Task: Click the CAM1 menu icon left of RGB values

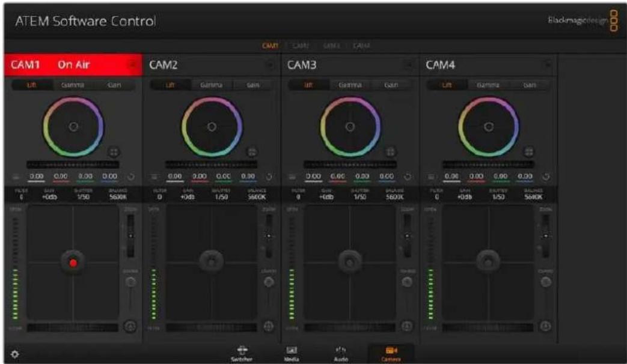Action: 16,177
